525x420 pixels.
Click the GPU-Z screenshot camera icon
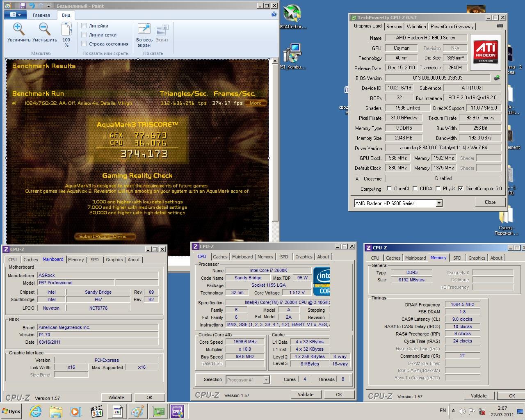[500, 26]
